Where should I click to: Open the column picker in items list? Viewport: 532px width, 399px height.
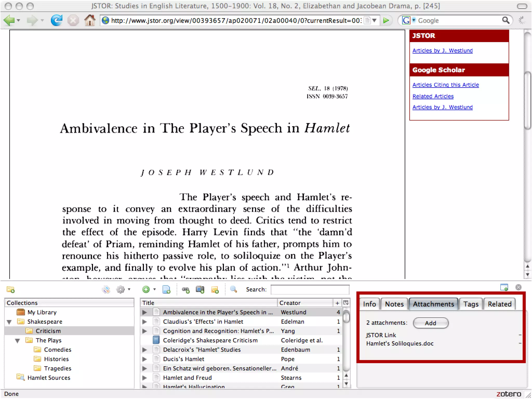coord(346,303)
